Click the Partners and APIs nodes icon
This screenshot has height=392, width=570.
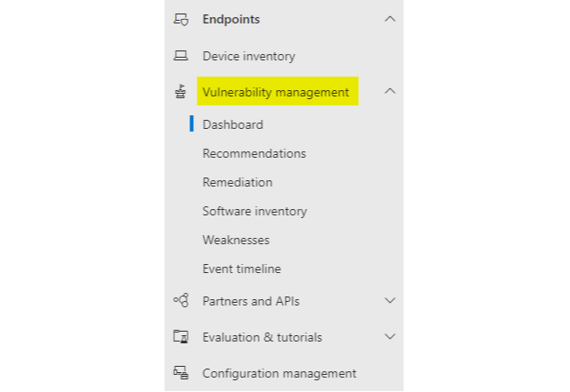click(181, 300)
